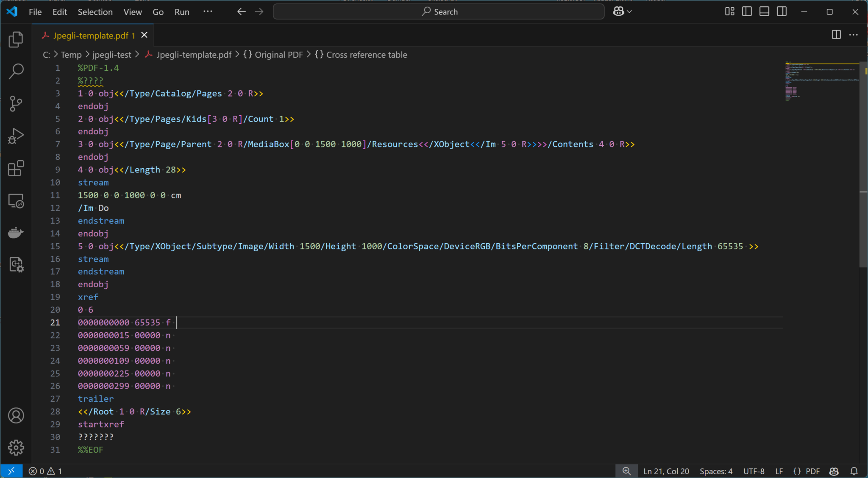Open the Accounts menu icon
This screenshot has width=868, height=478.
16,416
